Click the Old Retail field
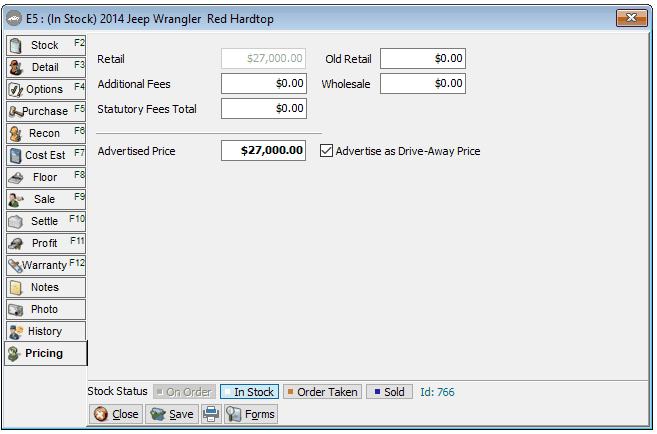657x434 pixels. [423, 59]
